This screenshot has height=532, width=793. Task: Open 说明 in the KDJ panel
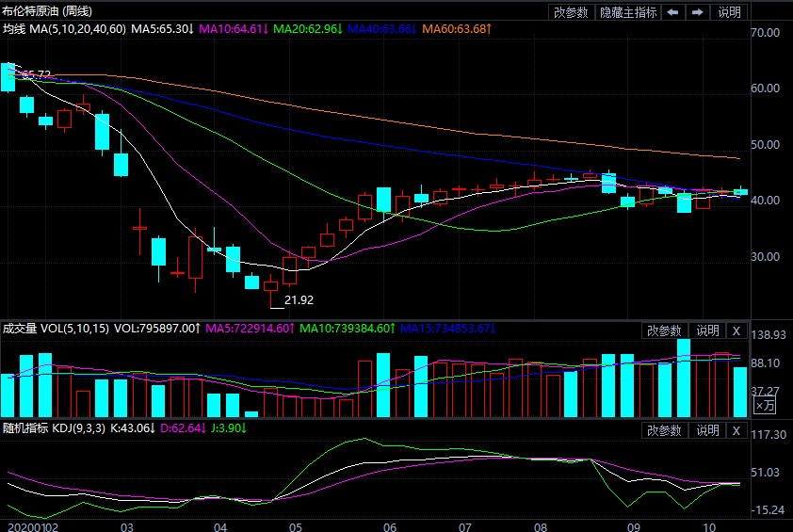[706, 430]
